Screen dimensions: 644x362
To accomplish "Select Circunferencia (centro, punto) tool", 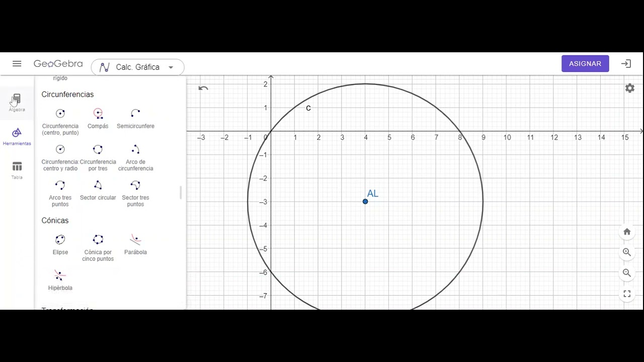I will (x=60, y=122).
